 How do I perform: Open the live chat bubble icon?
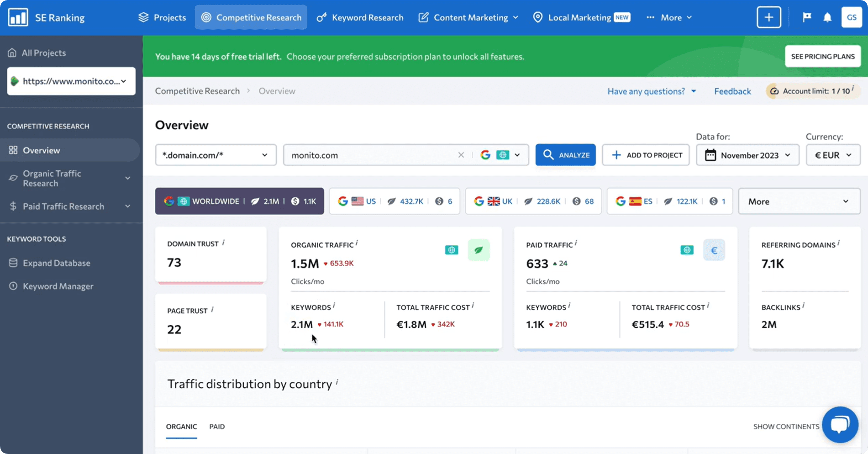click(x=840, y=424)
